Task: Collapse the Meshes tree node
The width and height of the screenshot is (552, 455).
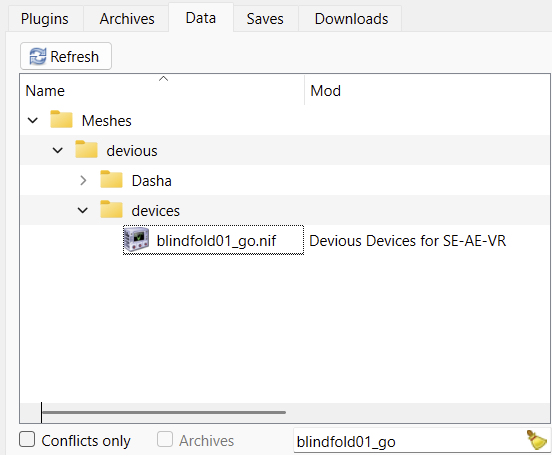Action: [33, 120]
